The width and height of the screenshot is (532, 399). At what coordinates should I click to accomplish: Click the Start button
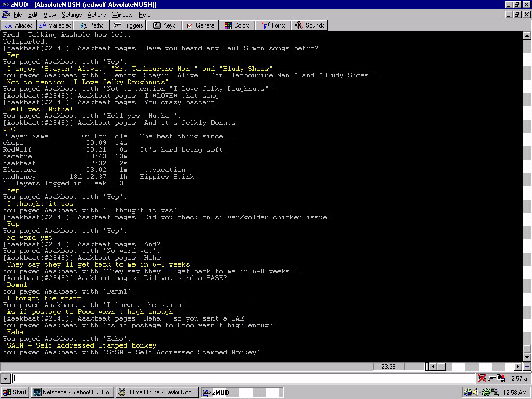(x=15, y=392)
